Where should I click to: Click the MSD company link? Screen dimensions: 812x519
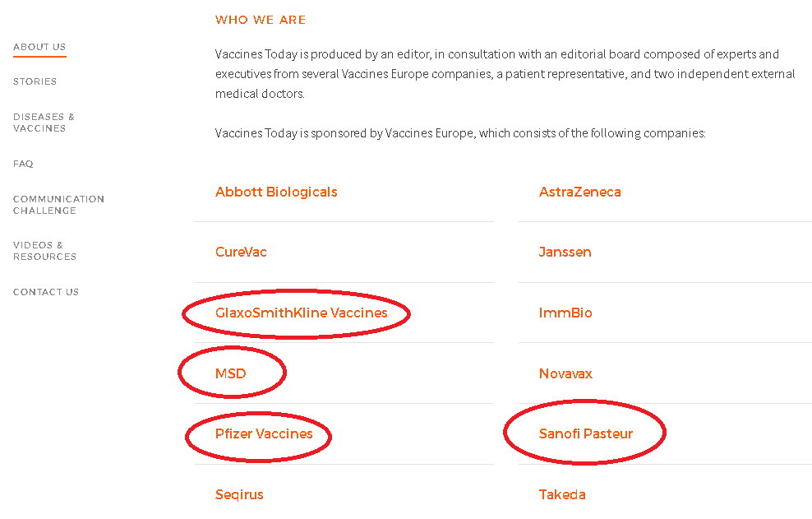pos(230,373)
